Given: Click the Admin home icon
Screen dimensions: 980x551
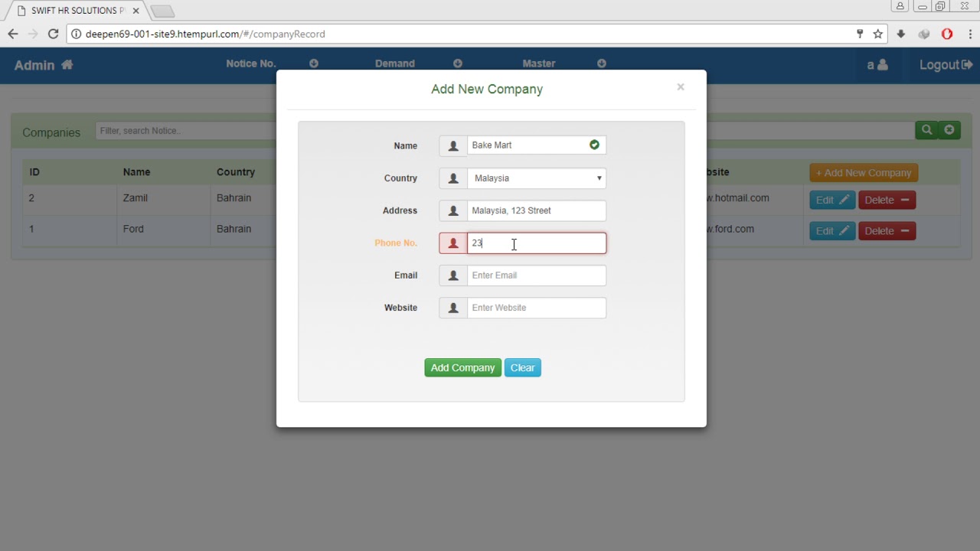Looking at the screenshot, I should 67,65.
